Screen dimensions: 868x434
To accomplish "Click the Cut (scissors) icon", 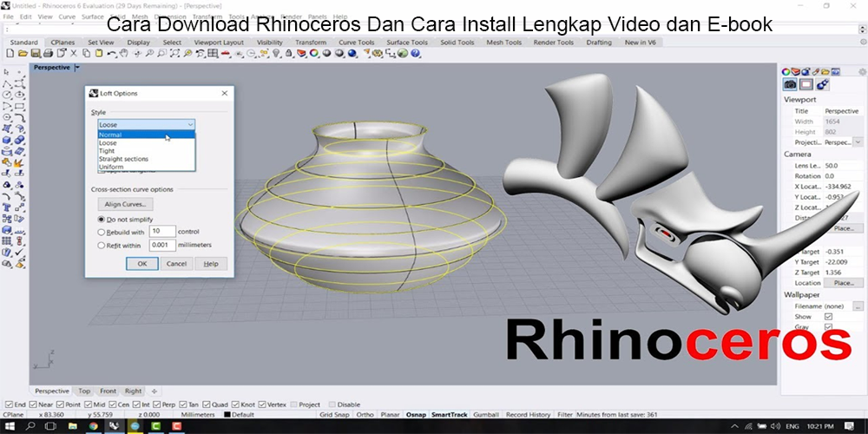I will (73, 53).
